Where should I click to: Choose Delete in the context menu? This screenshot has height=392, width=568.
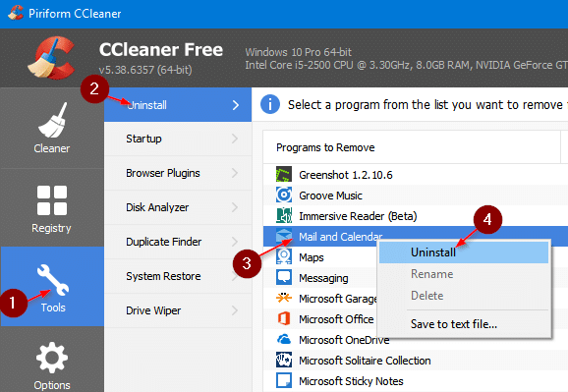coord(464,296)
